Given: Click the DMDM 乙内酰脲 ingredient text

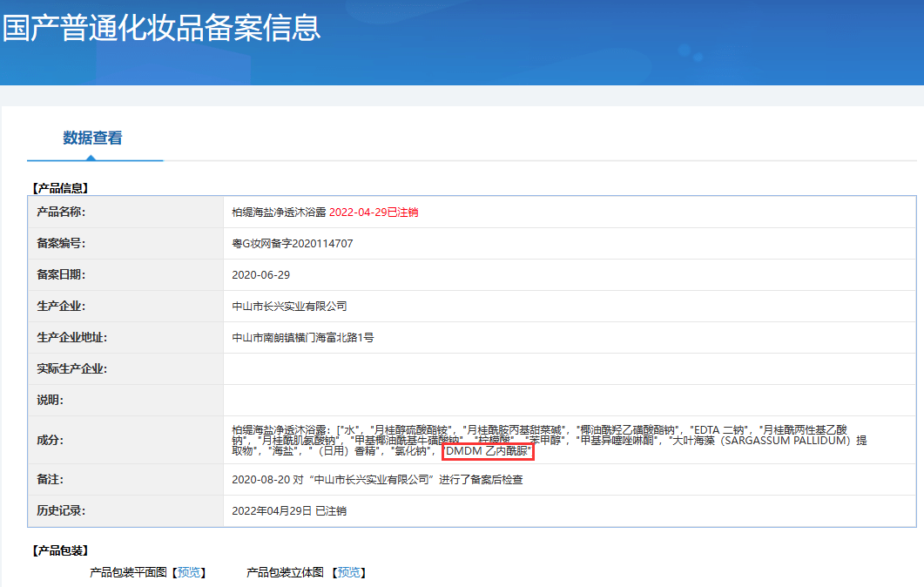Looking at the screenshot, I should pyautogui.click(x=488, y=451).
